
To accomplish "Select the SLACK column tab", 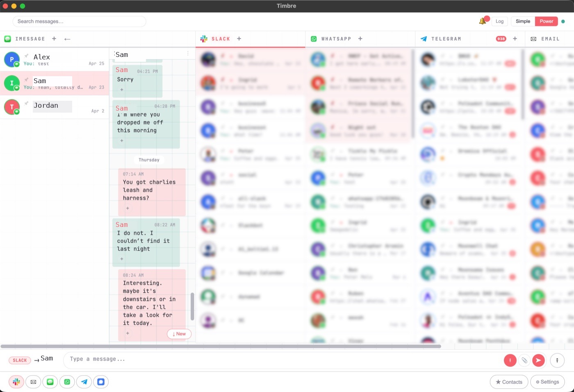I will (x=221, y=39).
